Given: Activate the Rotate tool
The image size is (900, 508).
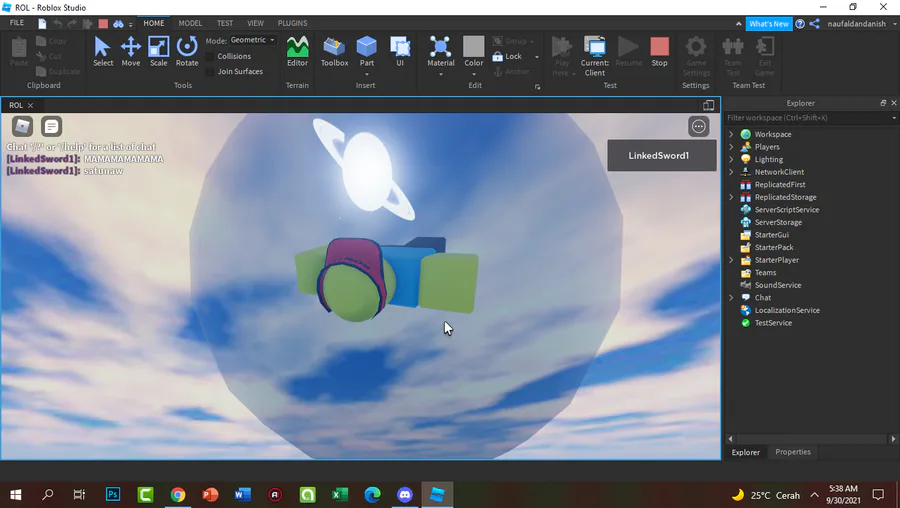Looking at the screenshot, I should coord(187,52).
